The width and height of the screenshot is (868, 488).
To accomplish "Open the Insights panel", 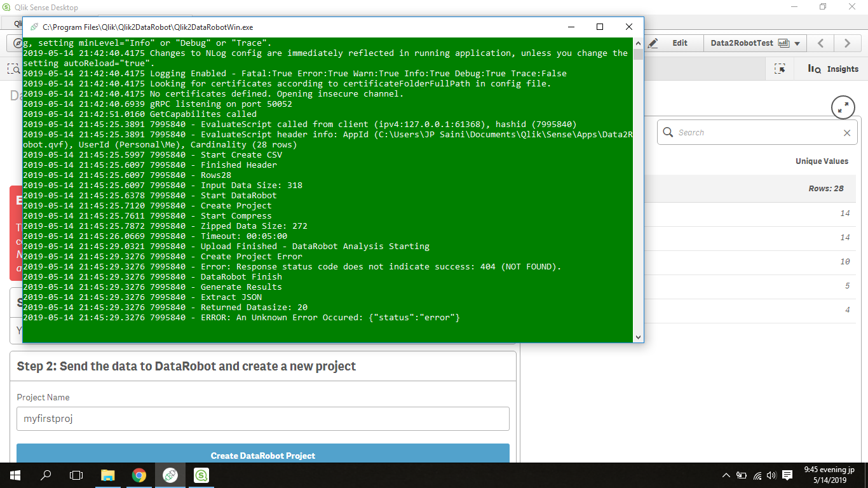I will coord(833,69).
